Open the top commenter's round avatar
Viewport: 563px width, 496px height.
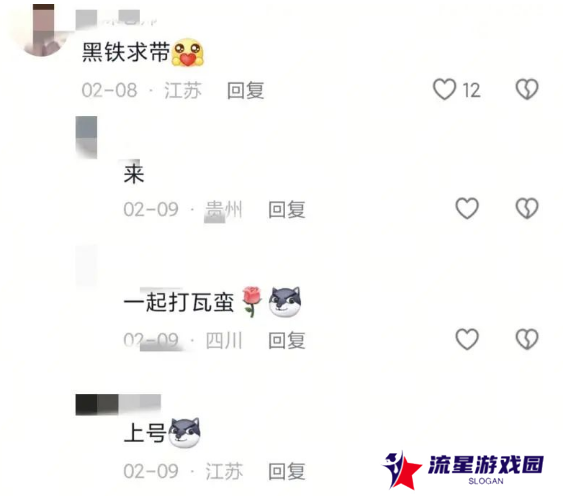click(42, 30)
